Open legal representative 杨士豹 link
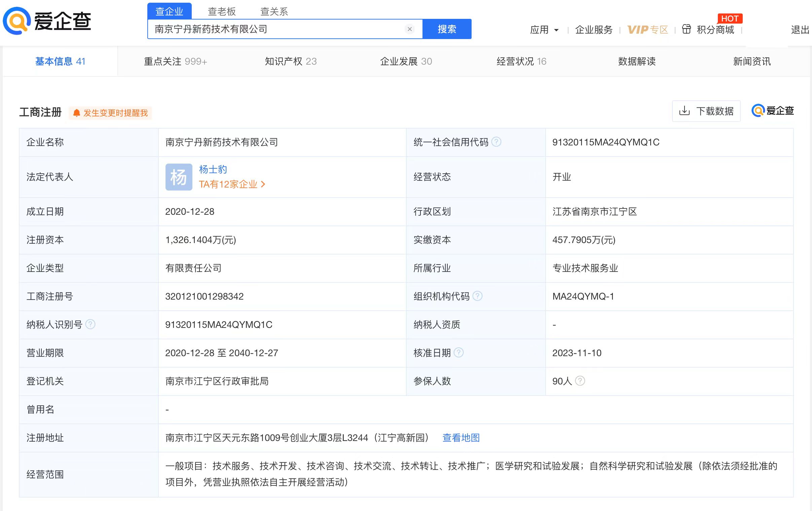Screen dimensions: 812x511 click(x=213, y=169)
